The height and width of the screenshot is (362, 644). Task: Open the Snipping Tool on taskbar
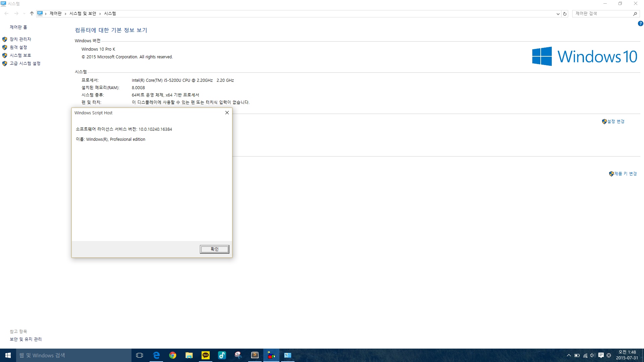coord(238,355)
